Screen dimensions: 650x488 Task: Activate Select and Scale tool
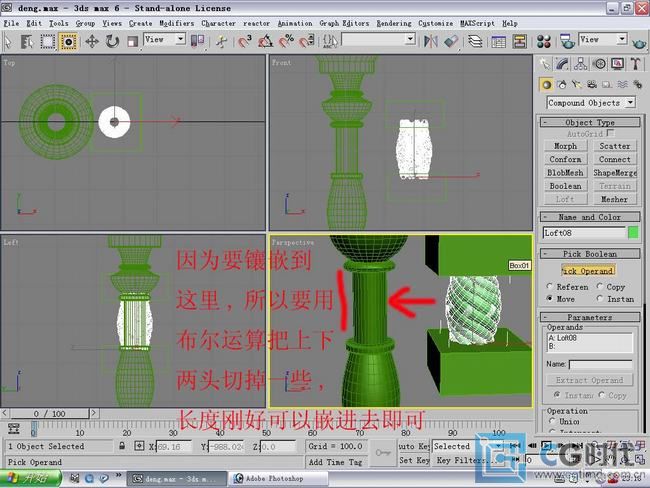click(133, 41)
